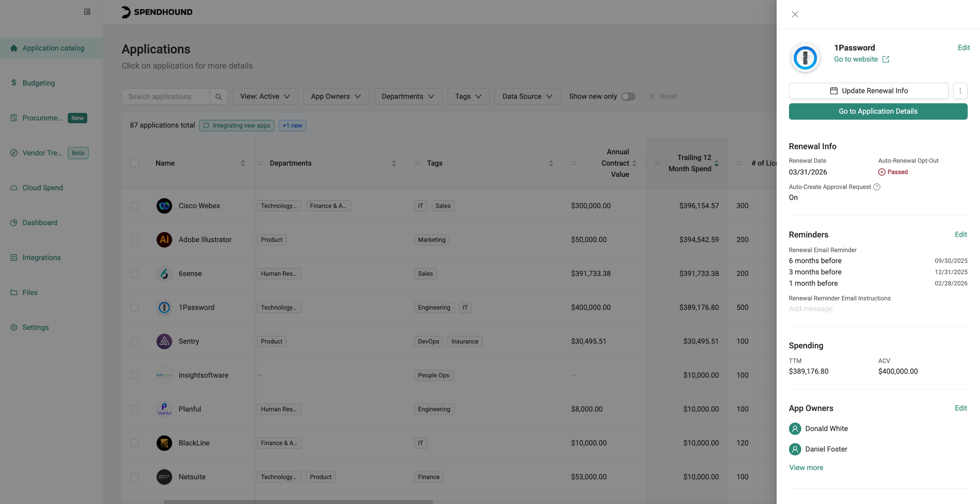The height and width of the screenshot is (504, 980).
Task: Sort by Annual Contract Value arrows
Action: click(x=634, y=163)
